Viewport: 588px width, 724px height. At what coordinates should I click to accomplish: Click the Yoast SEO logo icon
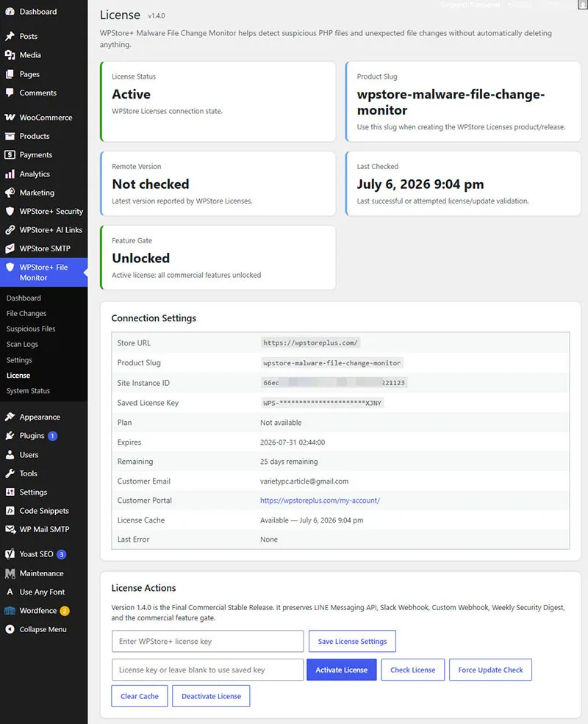10,554
